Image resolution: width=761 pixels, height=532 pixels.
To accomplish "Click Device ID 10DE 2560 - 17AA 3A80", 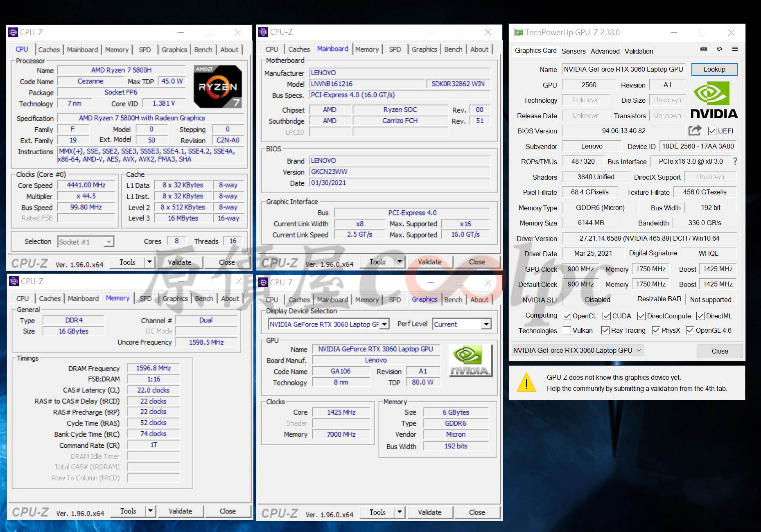I will point(698,146).
